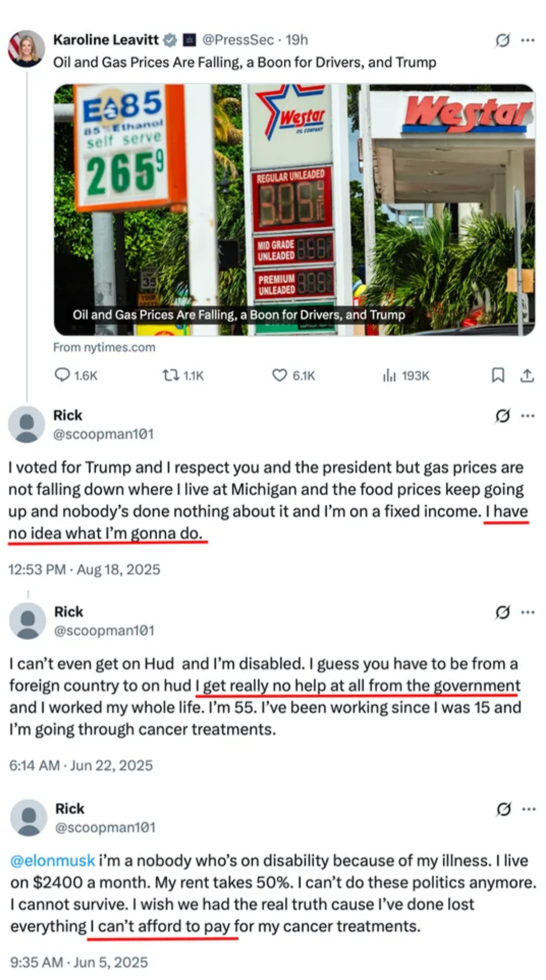Click share icon on Leavitt's post

[x=527, y=375]
